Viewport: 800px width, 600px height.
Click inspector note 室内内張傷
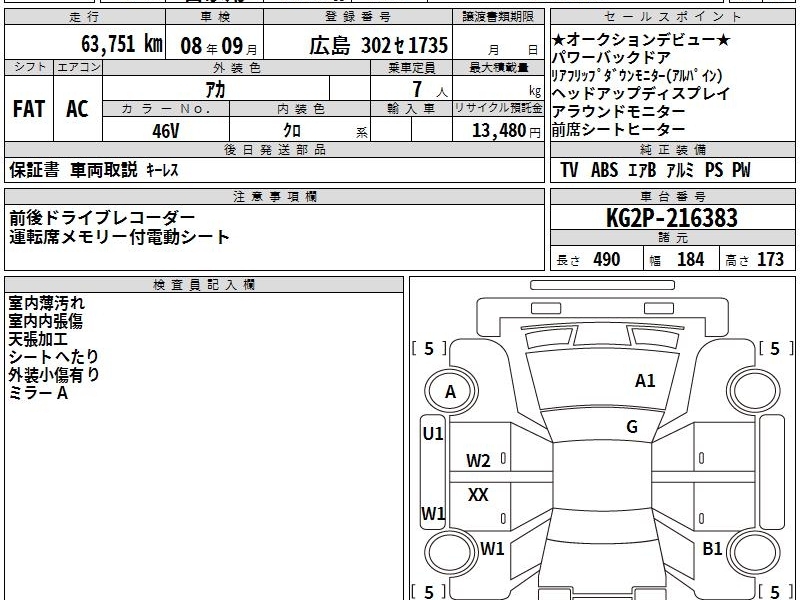point(45,321)
